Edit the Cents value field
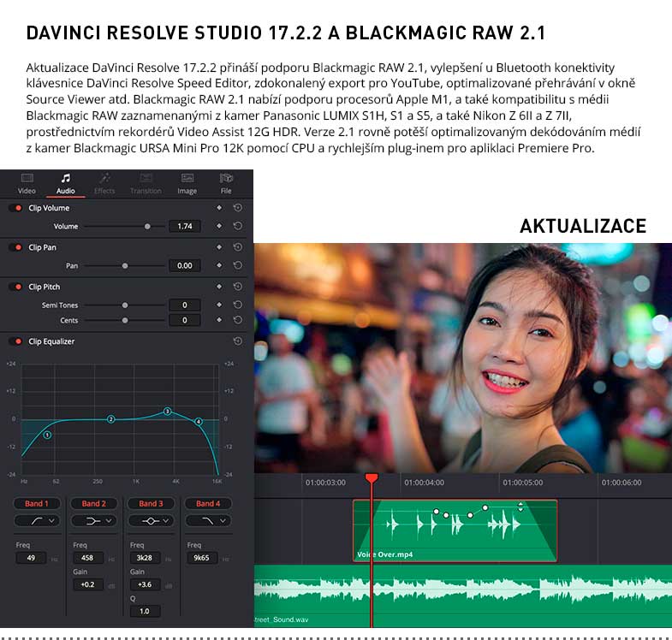The width and height of the screenshot is (672, 640). point(185,320)
